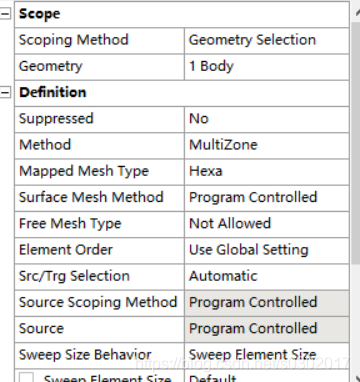
Task: Open Element Order Use Global Setting value
Action: [267, 250]
